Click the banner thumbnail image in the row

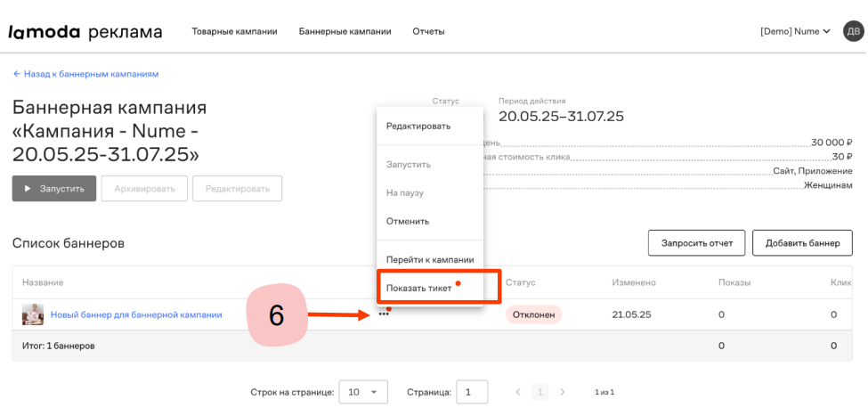32,314
